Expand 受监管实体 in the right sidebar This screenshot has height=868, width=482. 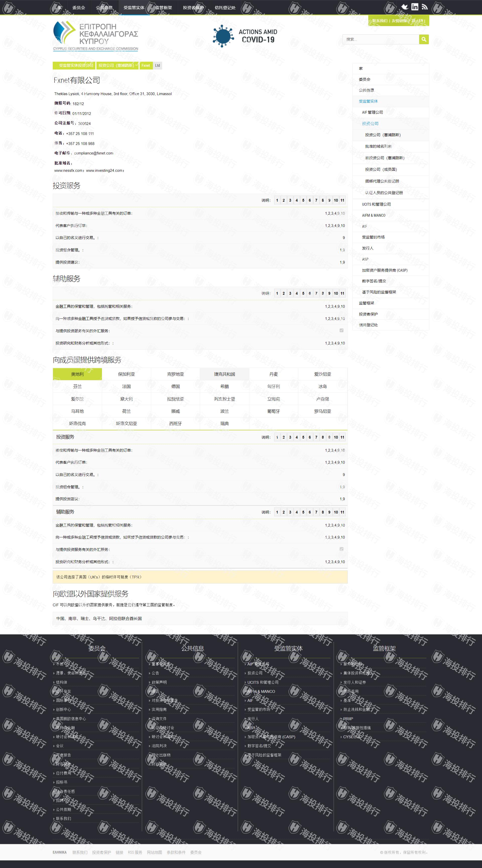pos(368,101)
